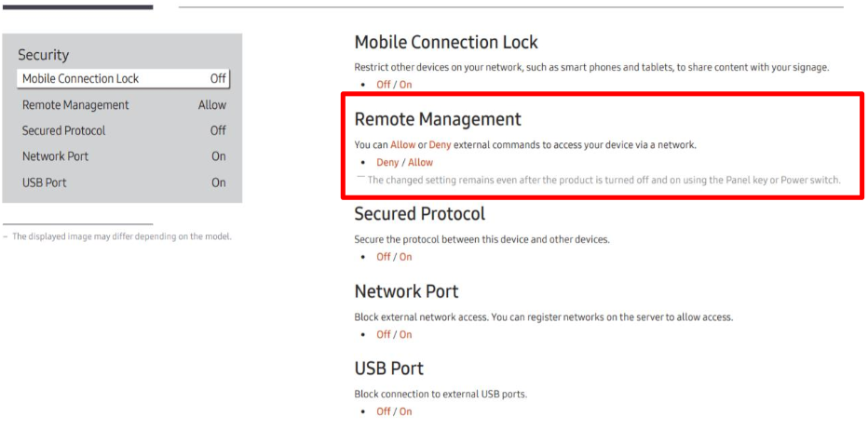Toggle the Off value beside Mobile Connection Lock
The width and height of the screenshot is (868, 430).
pos(218,79)
